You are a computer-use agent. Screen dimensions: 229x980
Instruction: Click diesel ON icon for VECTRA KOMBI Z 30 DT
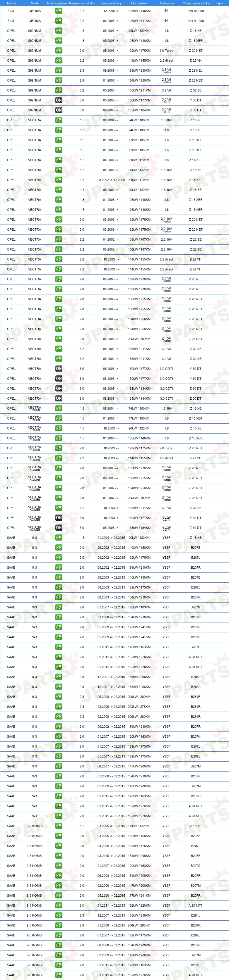[x=59, y=528]
